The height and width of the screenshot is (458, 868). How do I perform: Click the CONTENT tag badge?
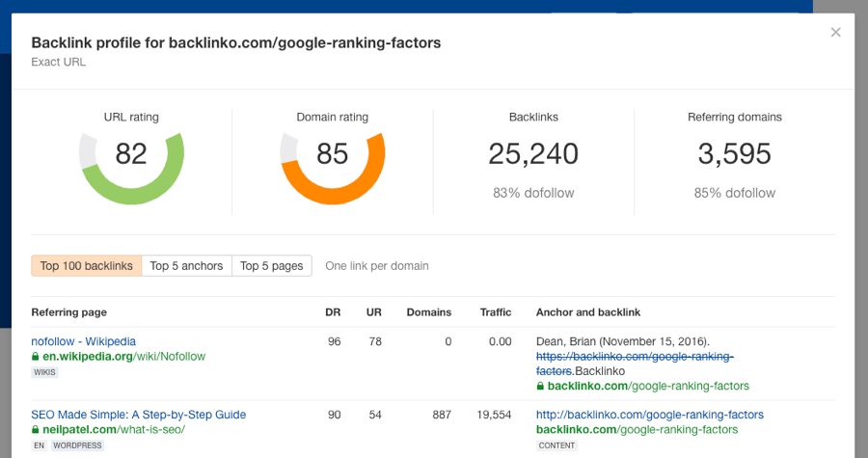(x=556, y=445)
